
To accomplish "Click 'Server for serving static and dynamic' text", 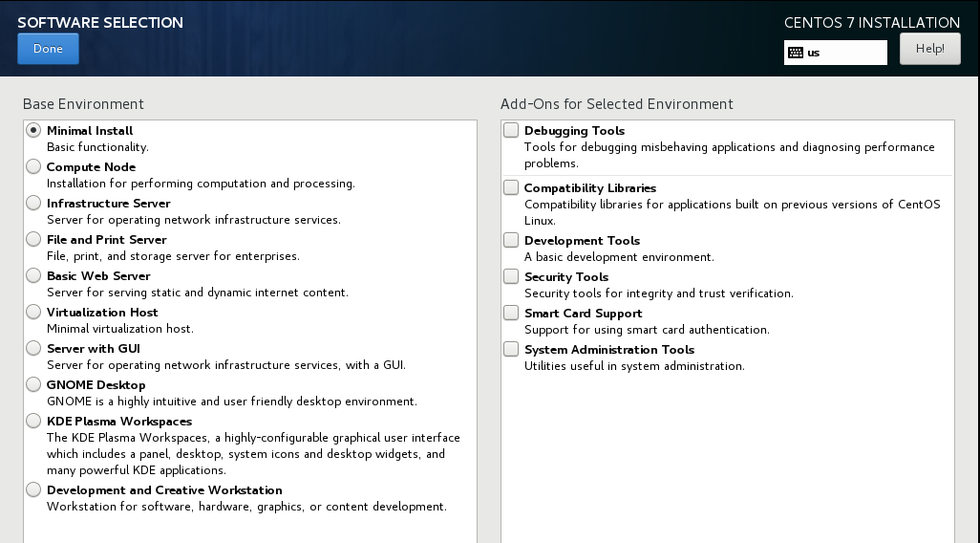I will [198, 293].
